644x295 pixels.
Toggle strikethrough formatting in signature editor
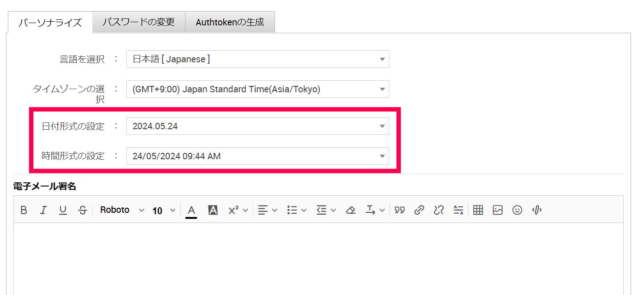click(83, 210)
